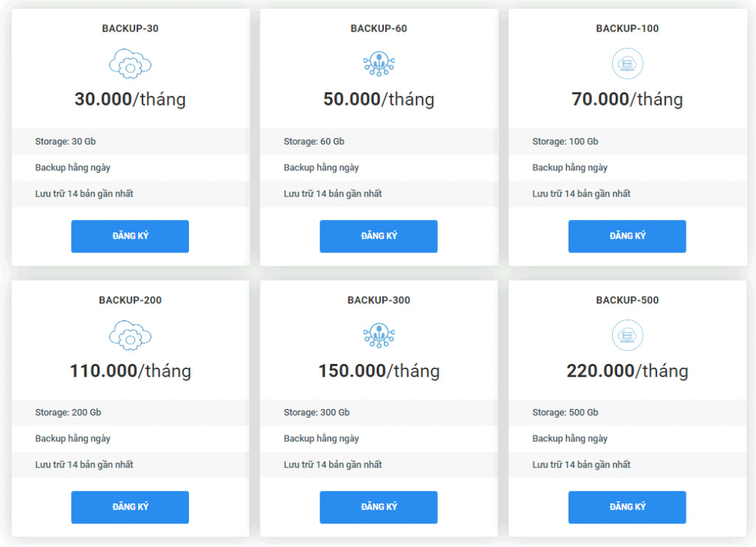The height and width of the screenshot is (547, 756).
Task: Click the 50.000/tháng price text
Action: pos(379,100)
